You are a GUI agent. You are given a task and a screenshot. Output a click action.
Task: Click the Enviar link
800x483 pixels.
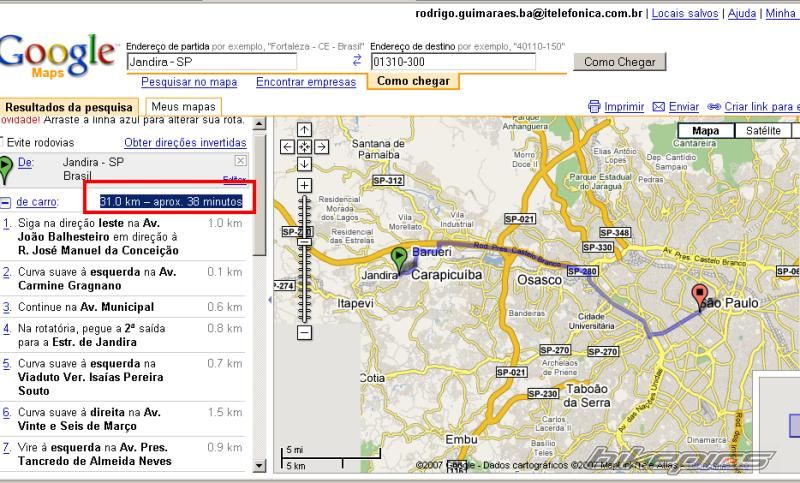pyautogui.click(x=684, y=107)
